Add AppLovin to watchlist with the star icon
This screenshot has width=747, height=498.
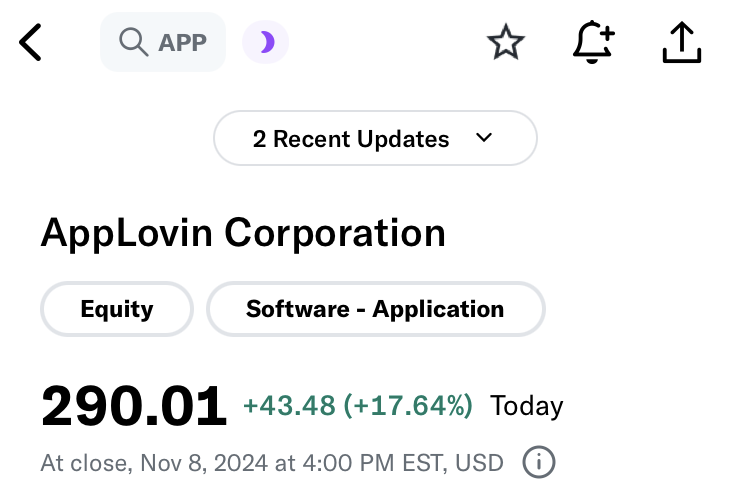pos(506,42)
